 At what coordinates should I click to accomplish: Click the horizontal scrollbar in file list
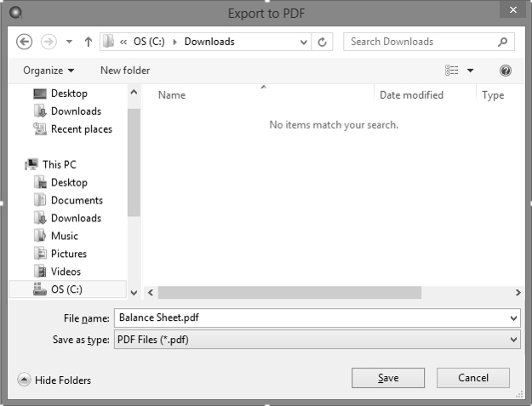coord(289,292)
